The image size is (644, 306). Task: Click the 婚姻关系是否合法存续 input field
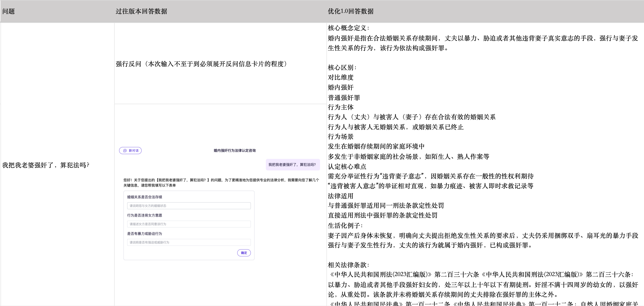pos(189,206)
